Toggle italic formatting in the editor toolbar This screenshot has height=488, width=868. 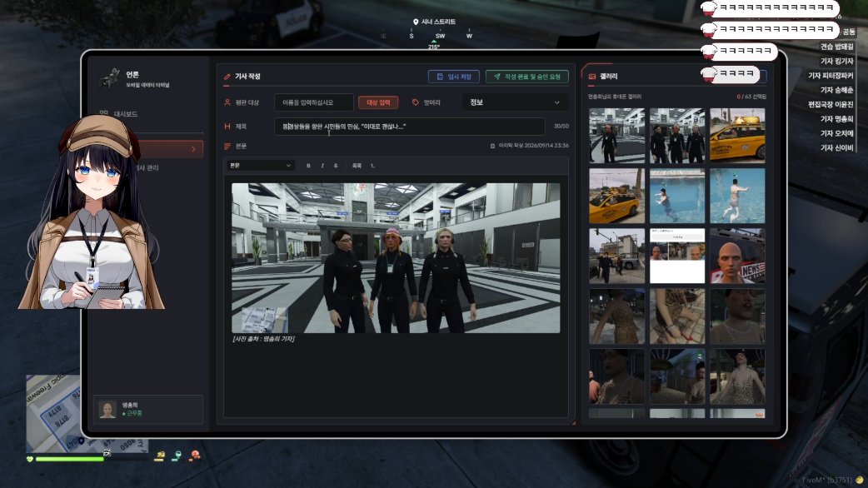[322, 166]
